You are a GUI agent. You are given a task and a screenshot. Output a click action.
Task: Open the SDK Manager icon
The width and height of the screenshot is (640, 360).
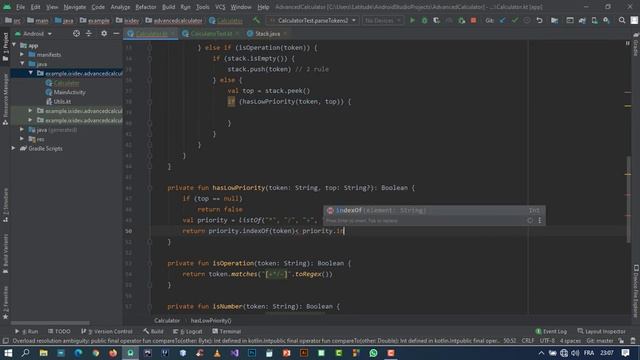point(607,20)
